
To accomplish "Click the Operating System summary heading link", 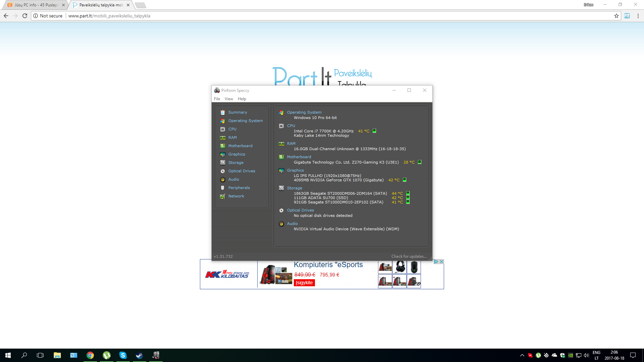I will 304,112.
